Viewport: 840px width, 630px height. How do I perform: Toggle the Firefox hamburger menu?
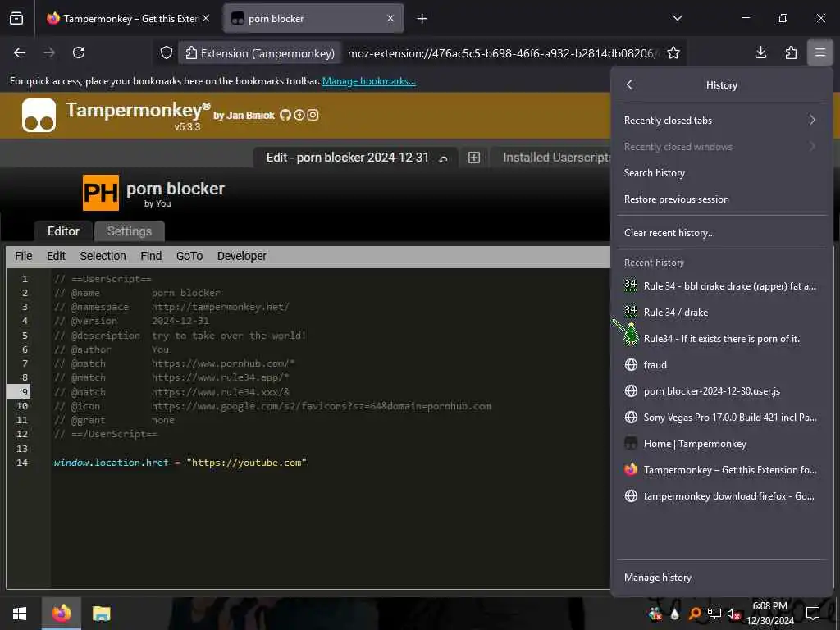pos(820,52)
